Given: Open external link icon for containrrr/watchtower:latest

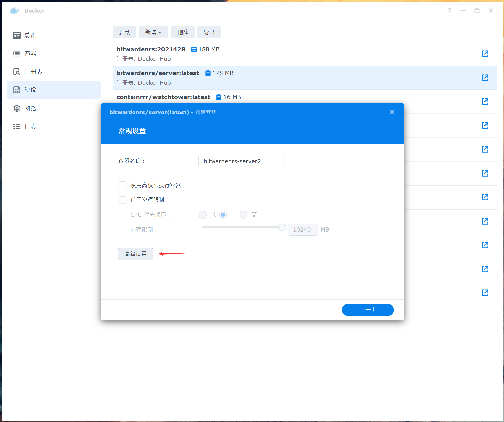Looking at the screenshot, I should point(485,101).
